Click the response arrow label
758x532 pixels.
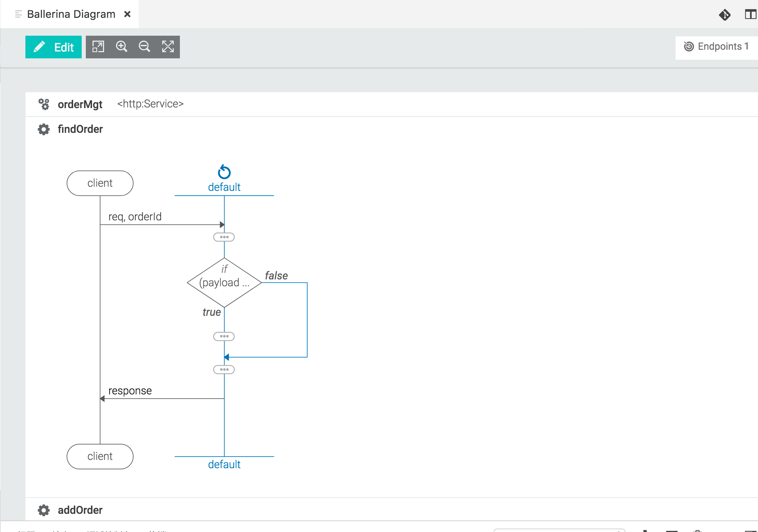(130, 391)
